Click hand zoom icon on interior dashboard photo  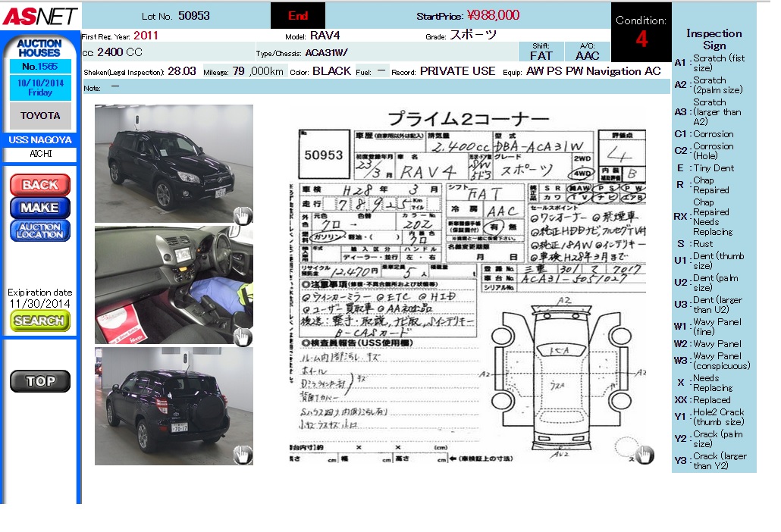(242, 336)
